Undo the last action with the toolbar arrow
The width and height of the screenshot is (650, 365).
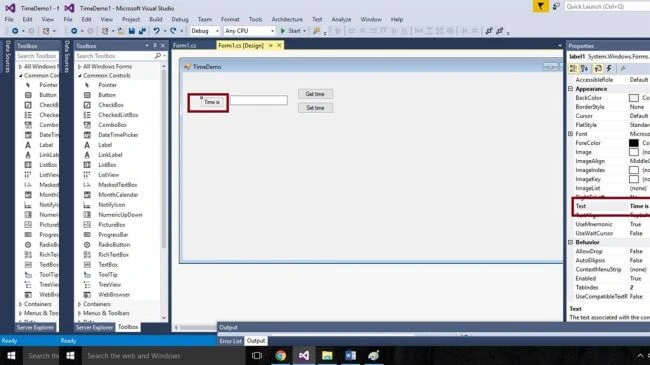[x=156, y=31]
